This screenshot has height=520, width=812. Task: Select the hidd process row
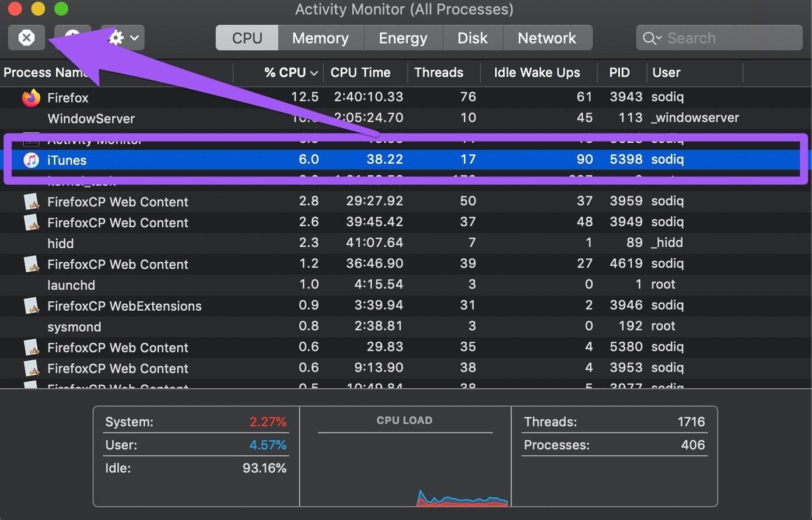[x=406, y=243]
